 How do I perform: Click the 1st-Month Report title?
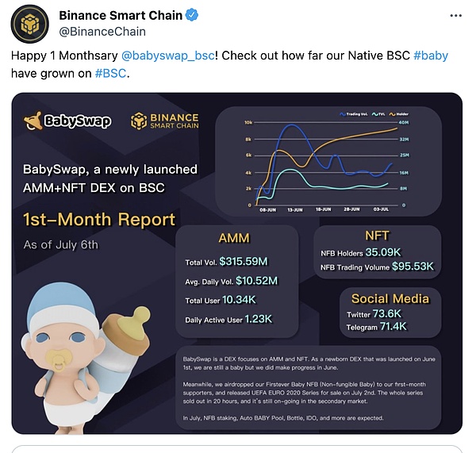(99, 219)
